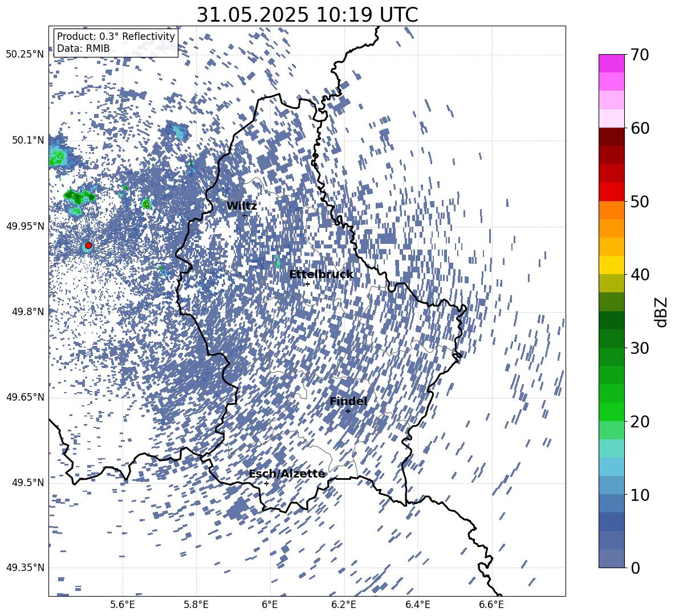Click the Ettelbruck station cross marker
This screenshot has height=616, width=675.
pyautogui.click(x=307, y=284)
